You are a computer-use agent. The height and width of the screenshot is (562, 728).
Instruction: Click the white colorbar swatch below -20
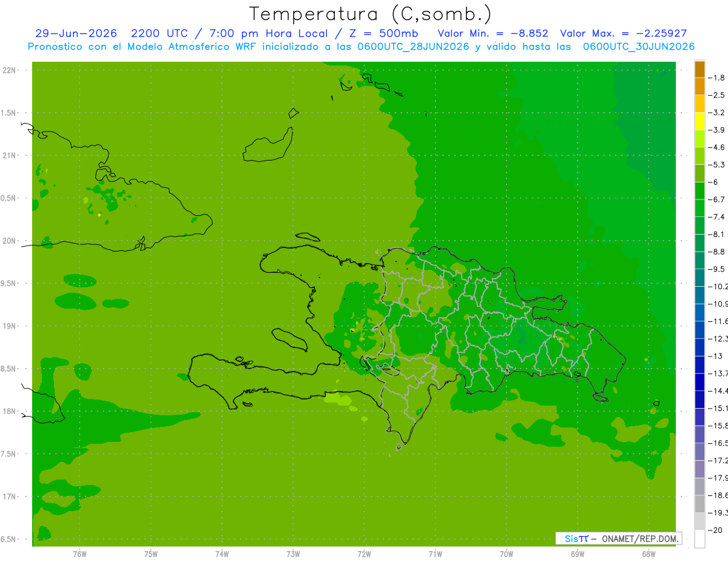(699, 539)
